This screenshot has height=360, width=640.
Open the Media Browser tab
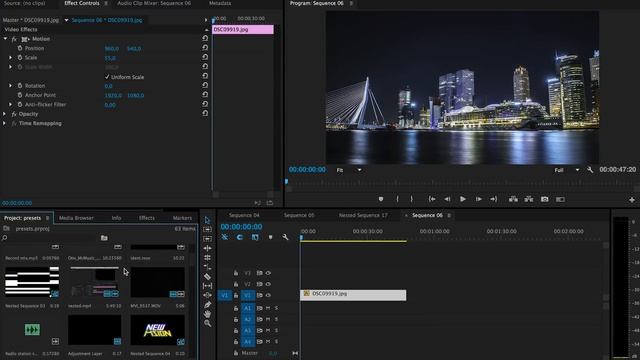tap(76, 218)
